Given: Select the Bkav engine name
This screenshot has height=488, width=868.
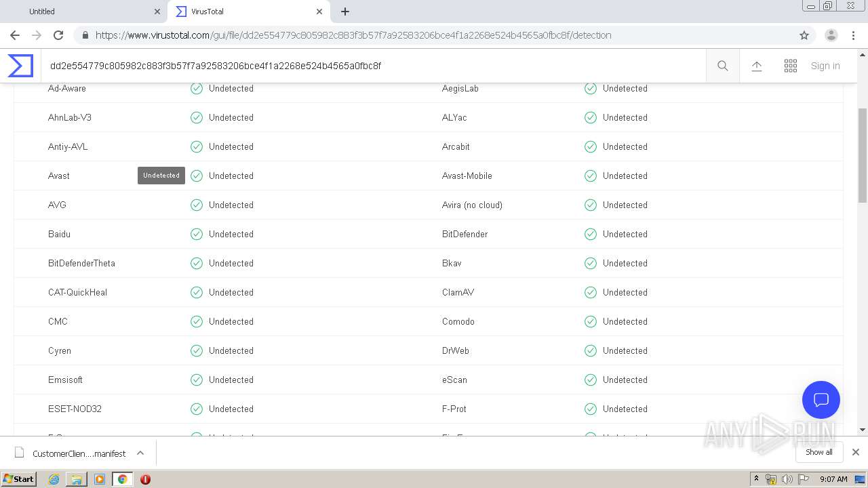Looking at the screenshot, I should tap(452, 263).
